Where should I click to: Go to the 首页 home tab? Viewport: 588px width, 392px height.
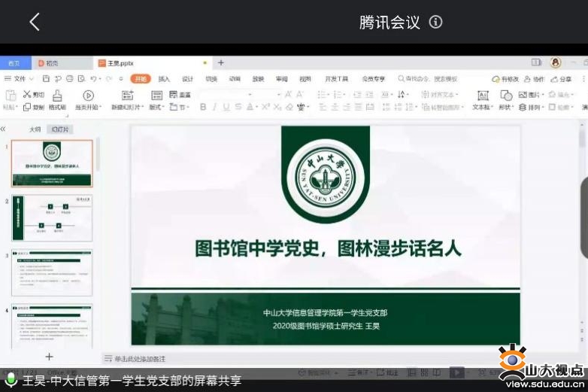pos(14,63)
